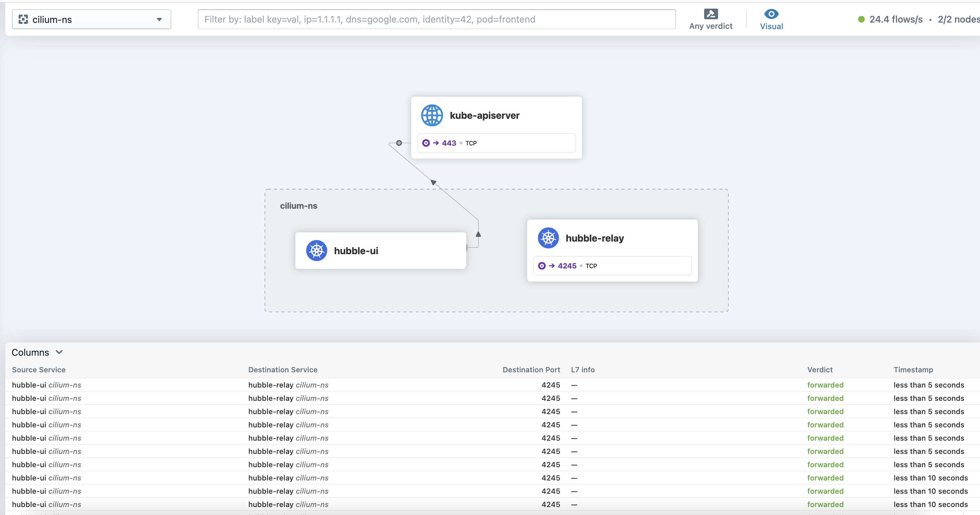
Task: Focus the flow filter input field
Action: [436, 19]
